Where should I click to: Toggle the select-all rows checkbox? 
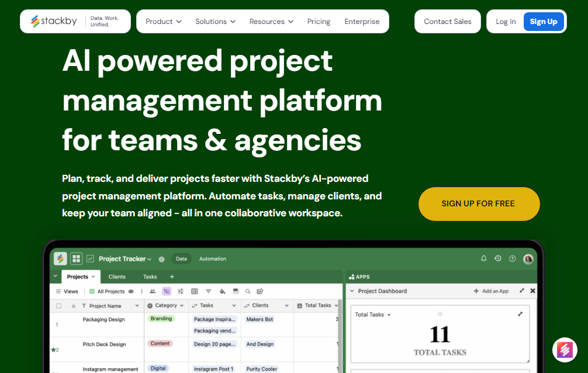[x=58, y=306]
